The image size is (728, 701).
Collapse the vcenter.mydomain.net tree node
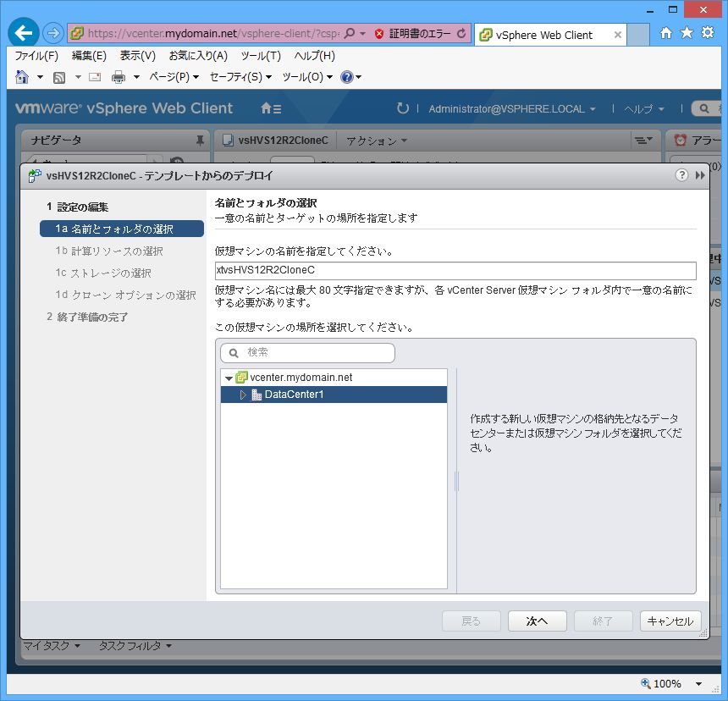point(229,378)
